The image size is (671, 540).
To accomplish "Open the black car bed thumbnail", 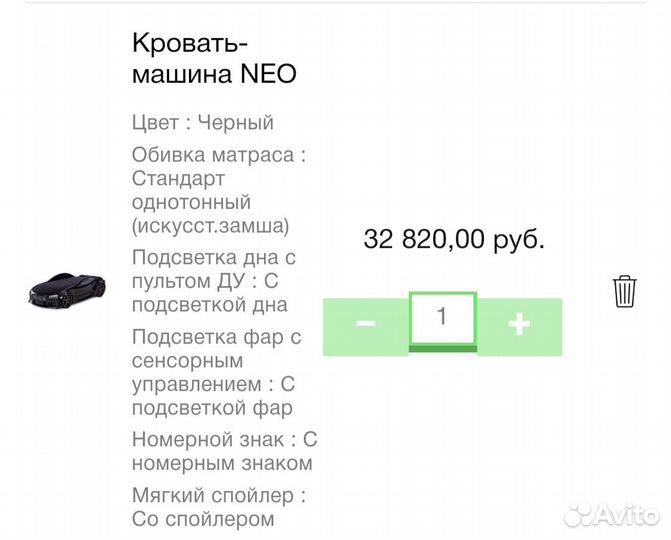I will tap(61, 288).
